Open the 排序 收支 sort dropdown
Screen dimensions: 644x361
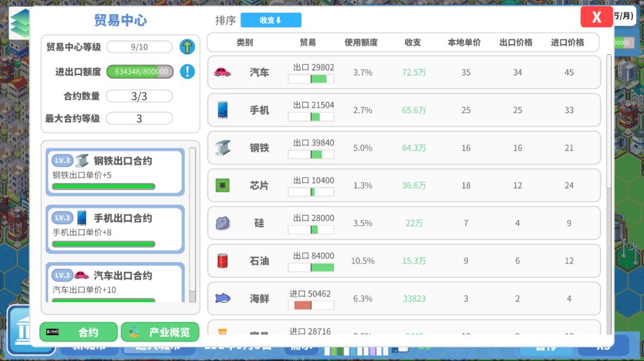click(x=271, y=20)
